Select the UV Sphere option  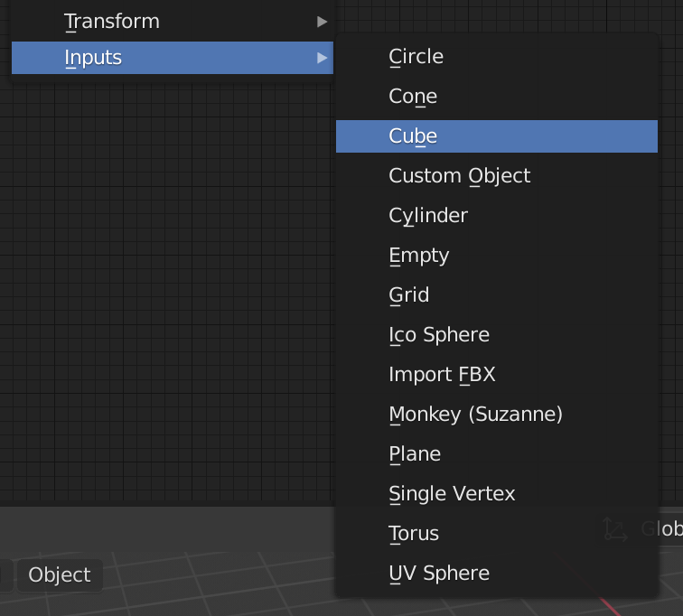[x=438, y=574]
